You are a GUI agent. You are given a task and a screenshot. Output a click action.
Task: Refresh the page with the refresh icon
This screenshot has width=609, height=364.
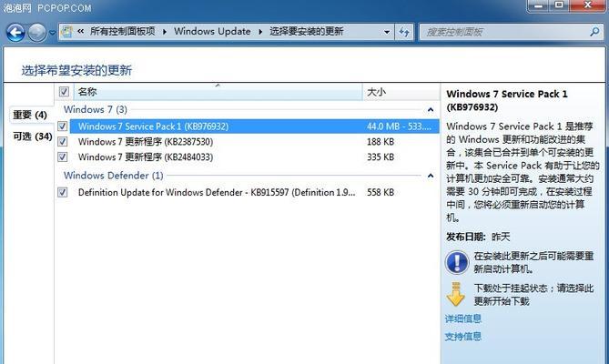tap(404, 32)
